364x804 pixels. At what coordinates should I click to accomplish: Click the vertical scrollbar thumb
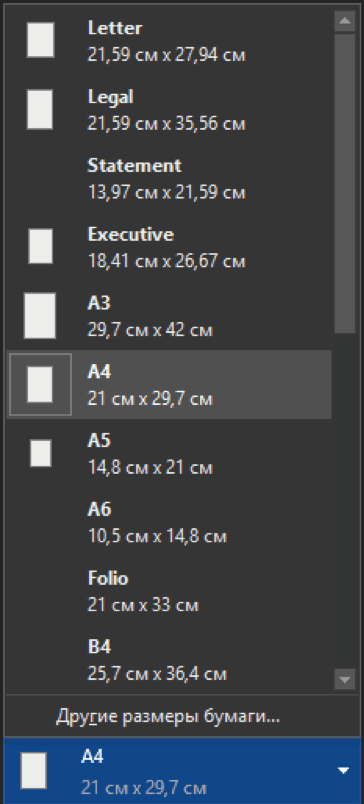[345, 184]
